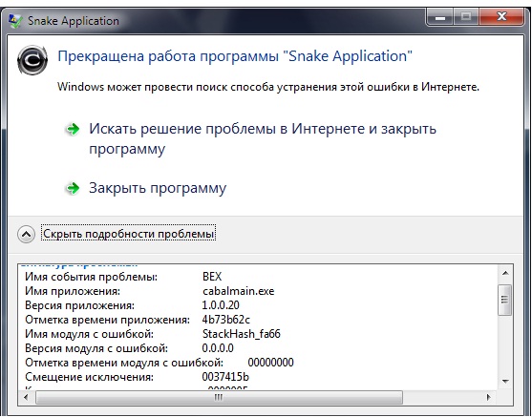The image size is (532, 417).
Task: Click Скрыть подробности проблемы label
Action: point(129,234)
